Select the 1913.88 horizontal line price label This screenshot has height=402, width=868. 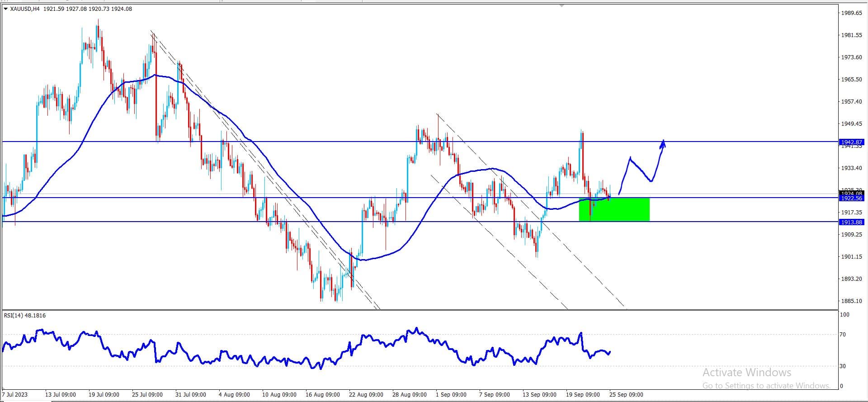tap(851, 222)
